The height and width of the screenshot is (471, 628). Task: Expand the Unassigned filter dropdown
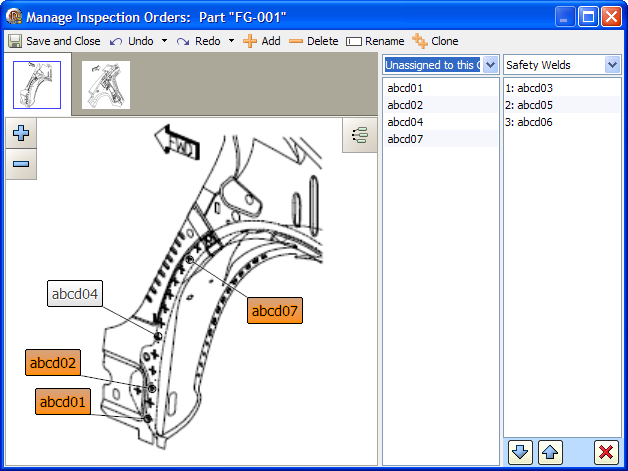(x=490, y=65)
